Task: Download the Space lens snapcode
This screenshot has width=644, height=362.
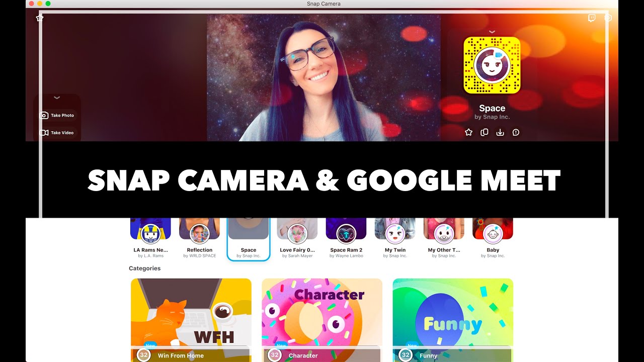Action: [x=500, y=132]
